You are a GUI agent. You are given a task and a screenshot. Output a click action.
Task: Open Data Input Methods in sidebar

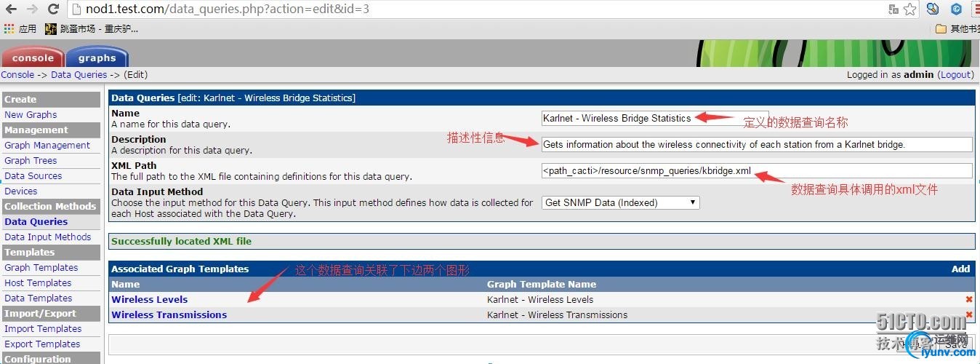[48, 237]
